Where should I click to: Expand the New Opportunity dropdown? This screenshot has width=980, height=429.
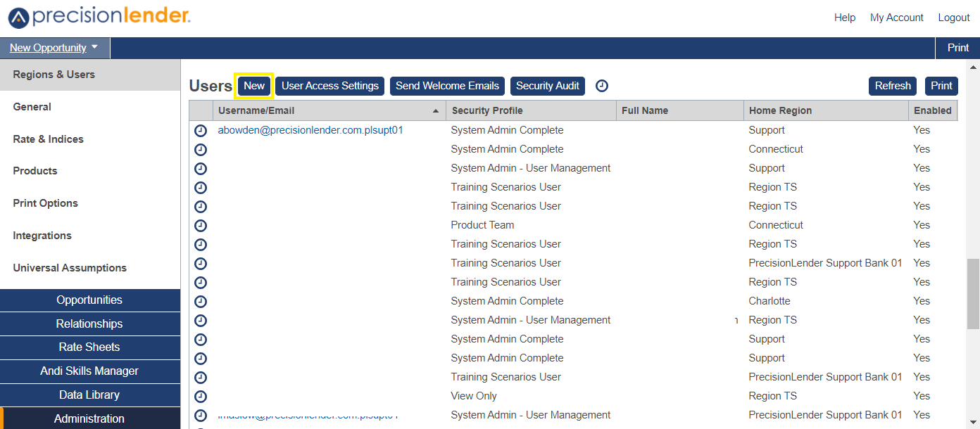pos(54,48)
